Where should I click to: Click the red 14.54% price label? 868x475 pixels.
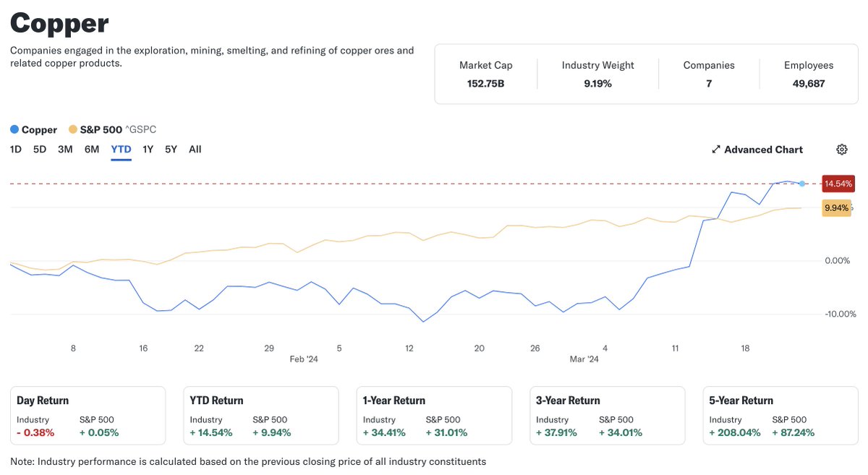coord(838,184)
